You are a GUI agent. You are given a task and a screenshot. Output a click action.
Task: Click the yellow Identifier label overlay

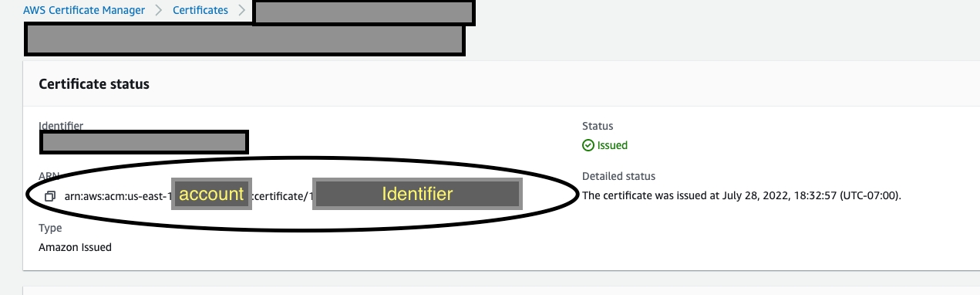coord(417,195)
